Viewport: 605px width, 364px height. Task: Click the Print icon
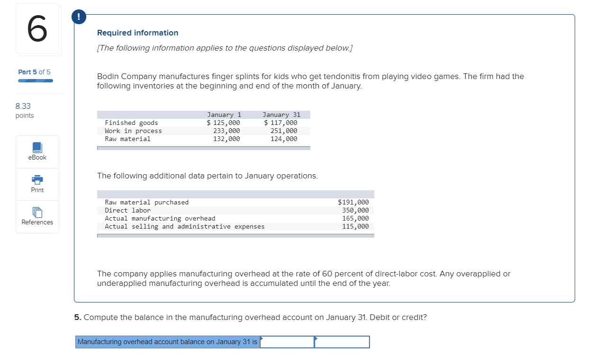37,180
